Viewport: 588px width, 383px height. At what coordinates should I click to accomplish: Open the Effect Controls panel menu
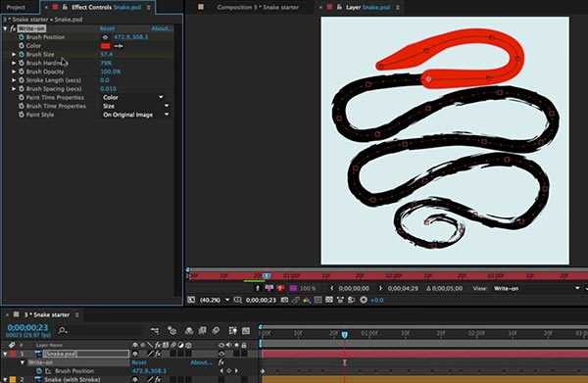[149, 7]
